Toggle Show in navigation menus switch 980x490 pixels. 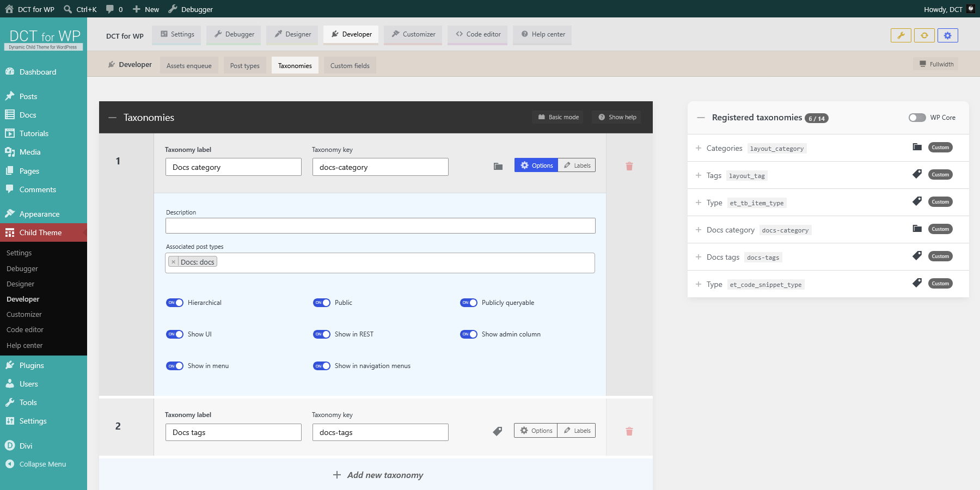click(322, 366)
